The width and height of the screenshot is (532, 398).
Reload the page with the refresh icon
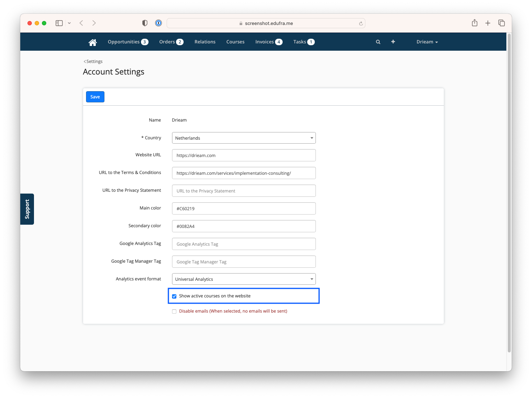coord(361,24)
